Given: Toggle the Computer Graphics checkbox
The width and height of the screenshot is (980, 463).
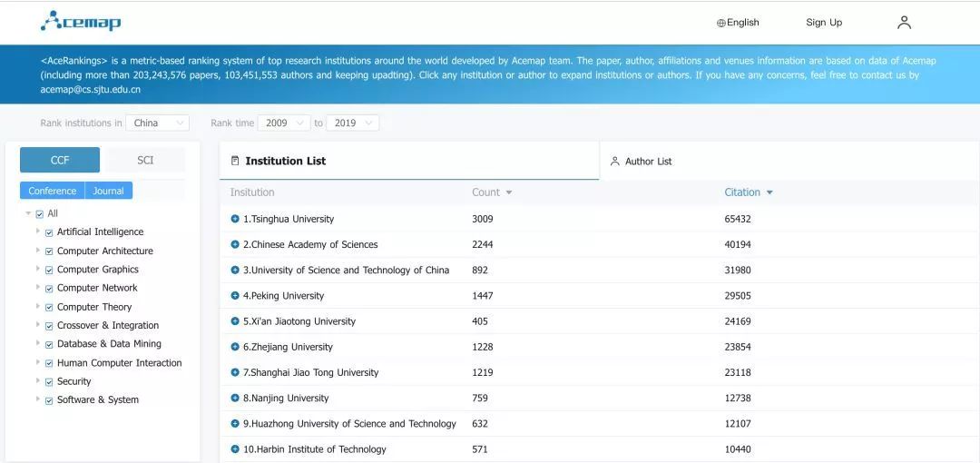Looking at the screenshot, I should tap(49, 270).
